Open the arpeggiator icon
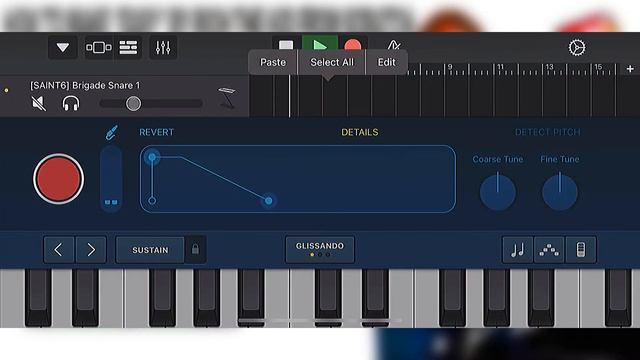The image size is (640, 360). point(549,249)
